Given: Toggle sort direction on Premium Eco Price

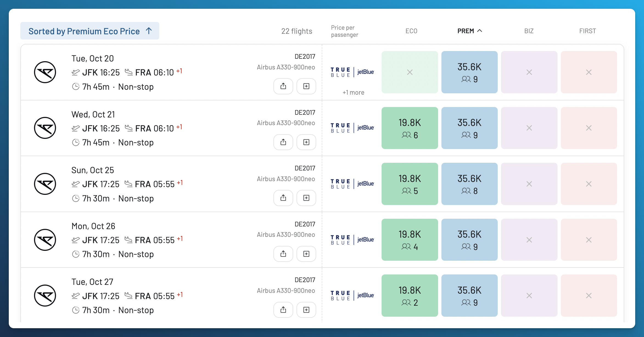Looking at the screenshot, I should tap(90, 31).
